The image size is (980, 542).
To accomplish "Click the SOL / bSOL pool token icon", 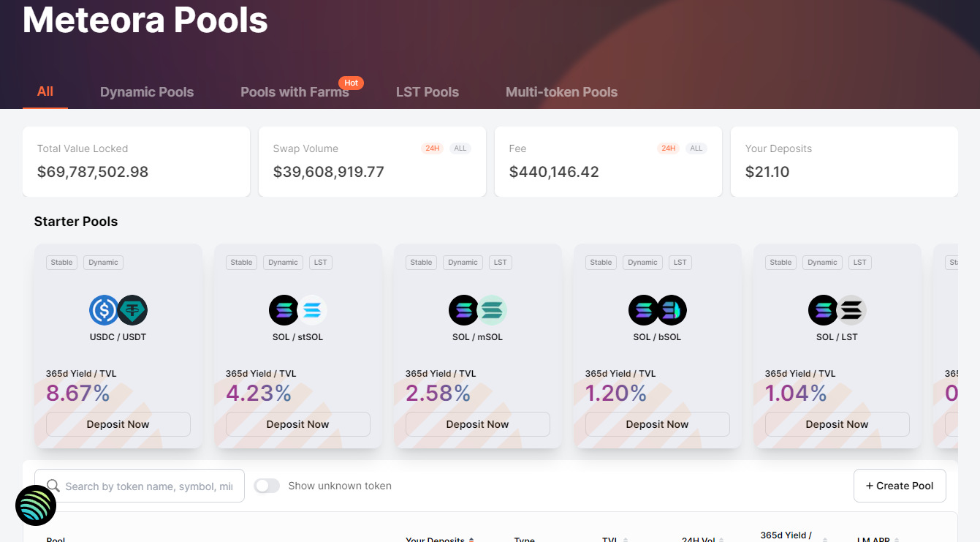I will click(657, 310).
